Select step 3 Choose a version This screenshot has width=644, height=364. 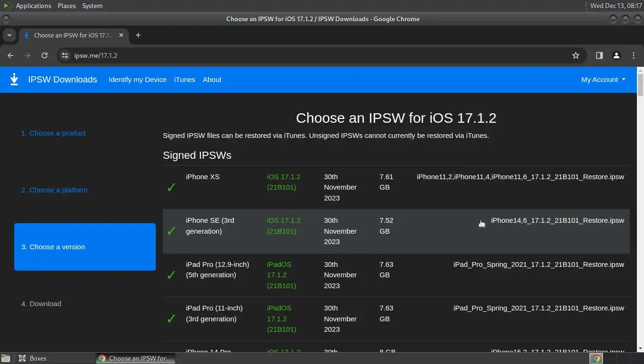click(85, 247)
